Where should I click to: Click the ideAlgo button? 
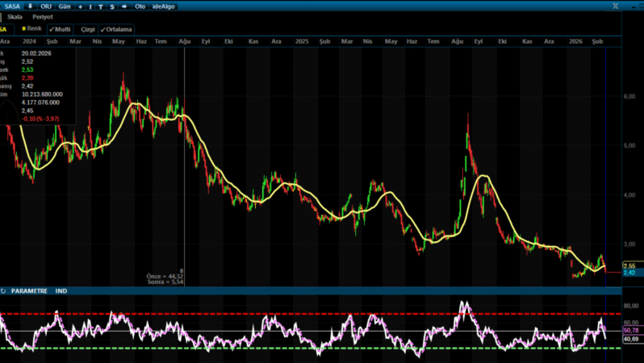[163, 6]
